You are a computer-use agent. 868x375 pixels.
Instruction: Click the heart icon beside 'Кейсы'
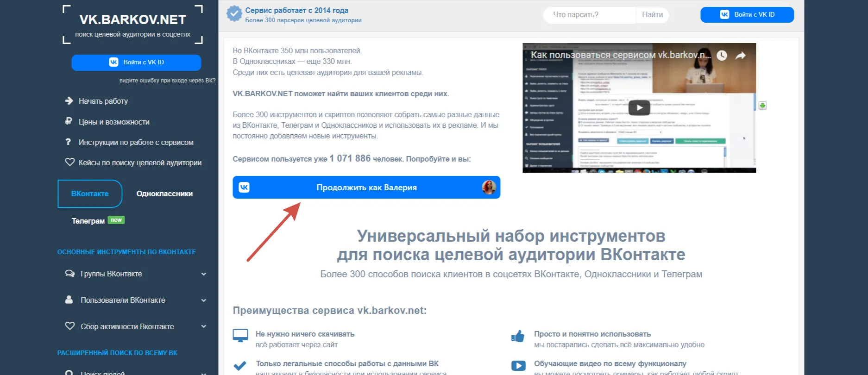[x=69, y=162]
